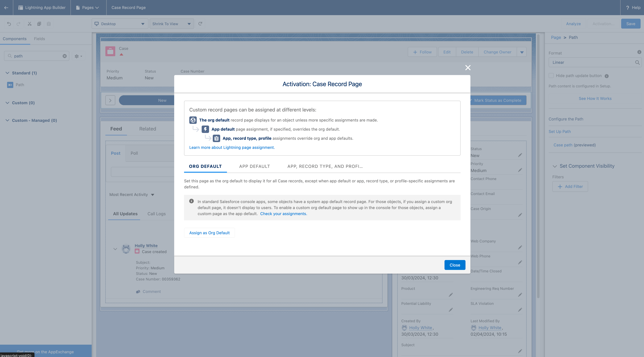Close the Activation dialog with X
644x357 pixels.
pos(468,67)
